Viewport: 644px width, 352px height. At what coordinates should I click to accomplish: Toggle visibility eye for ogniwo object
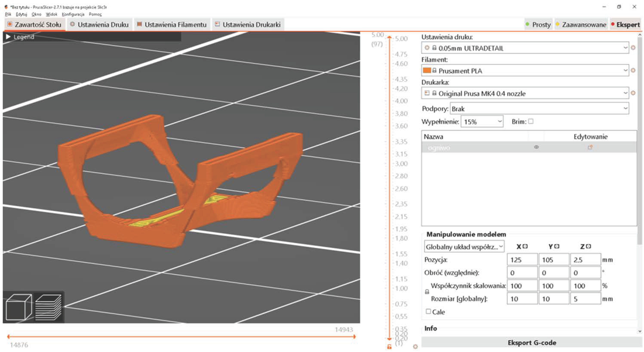[x=536, y=147]
